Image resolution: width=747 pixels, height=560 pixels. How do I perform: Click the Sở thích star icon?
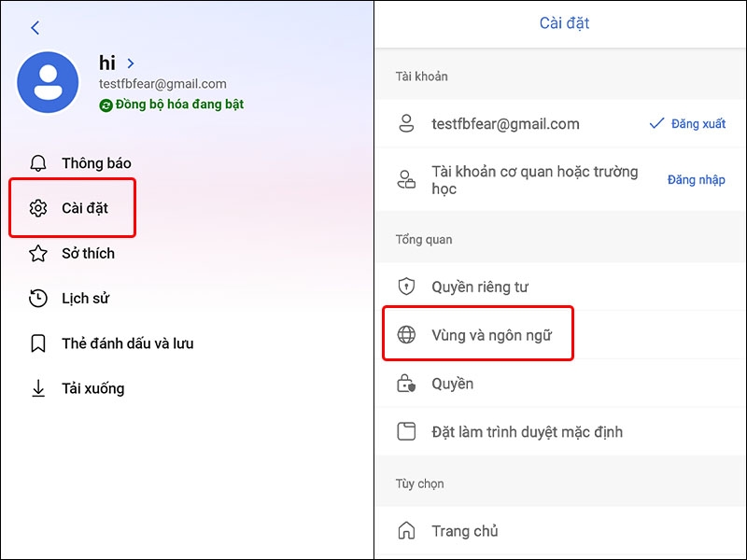coord(38,253)
